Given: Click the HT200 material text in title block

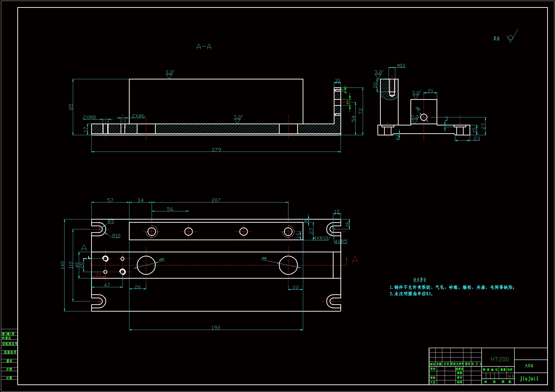Looking at the screenshot, I should coord(499,359).
